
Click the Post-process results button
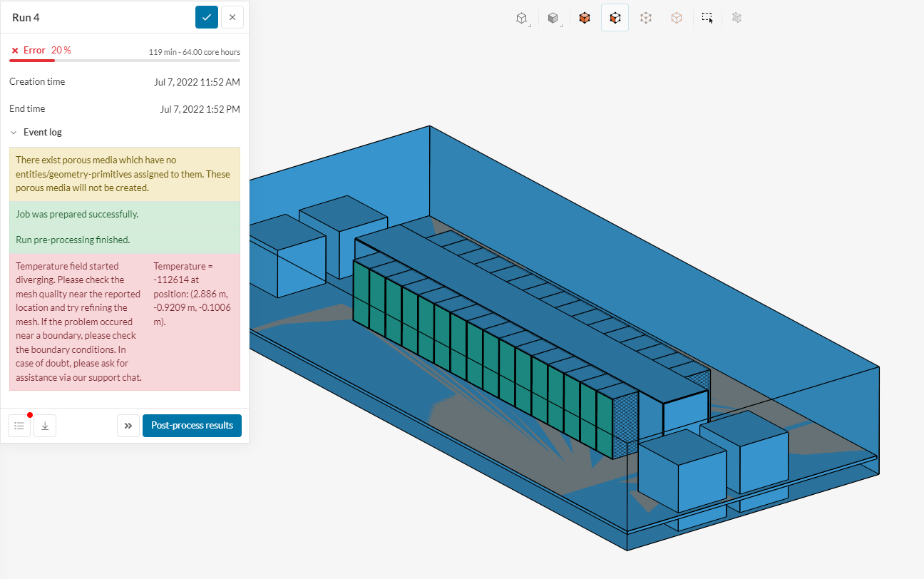pos(192,426)
